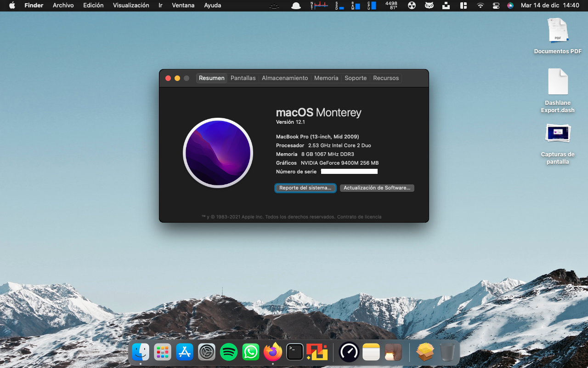Click the whited-out serial number field
The width and height of the screenshot is (588, 368).
point(349,172)
